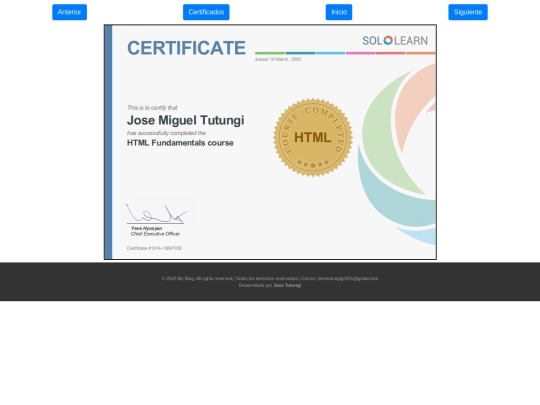Open the Jose Tutungi developer link in footer
The height and width of the screenshot is (405, 540).
pos(287,285)
